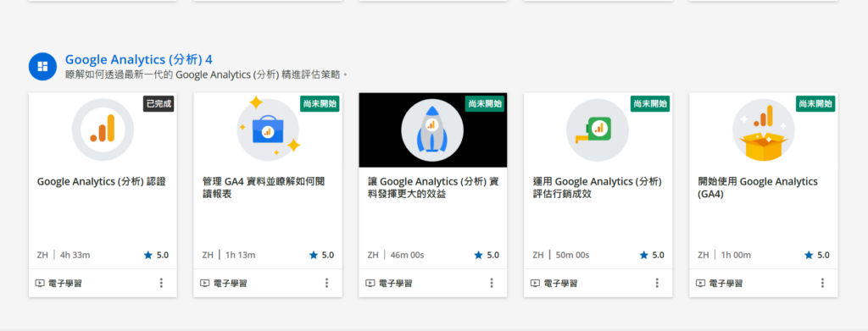Viewport: 868px width, 331px height.
Task: Click the star rating icon on 認證 card
Action: (147, 255)
